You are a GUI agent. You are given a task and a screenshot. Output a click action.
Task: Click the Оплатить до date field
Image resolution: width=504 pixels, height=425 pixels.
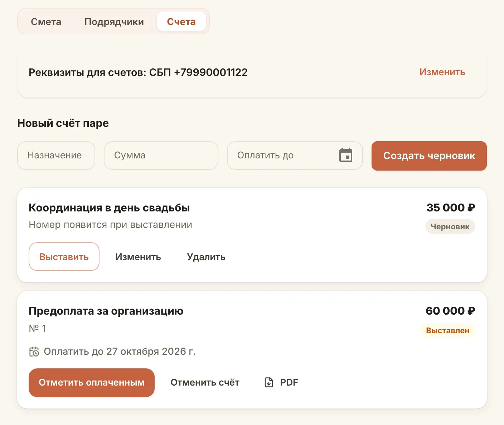tap(295, 156)
